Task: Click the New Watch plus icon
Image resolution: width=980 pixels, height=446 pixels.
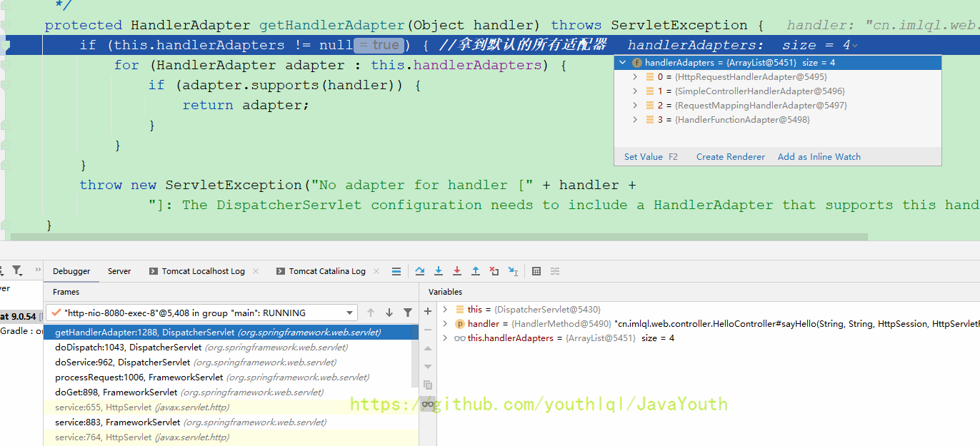Action: 428,311
